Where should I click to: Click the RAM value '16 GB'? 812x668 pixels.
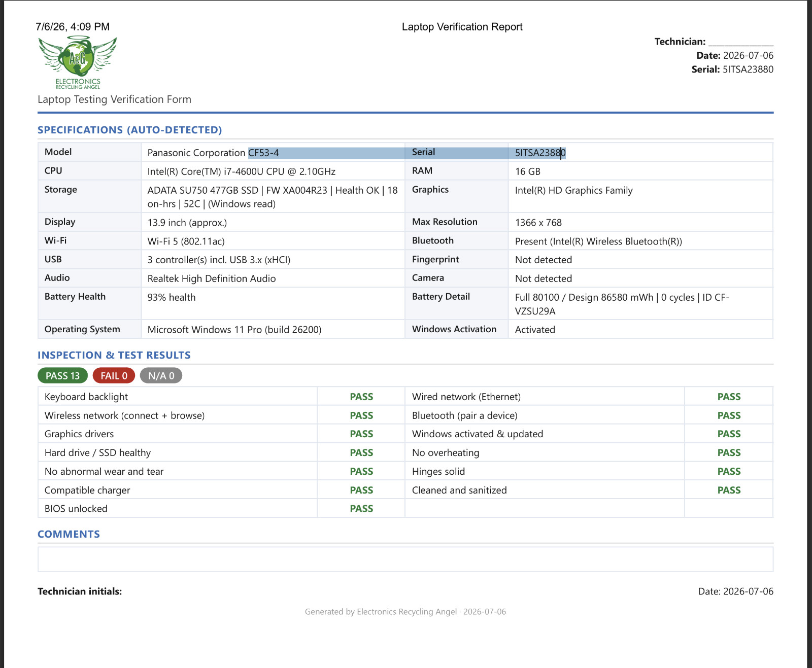pyautogui.click(x=528, y=171)
